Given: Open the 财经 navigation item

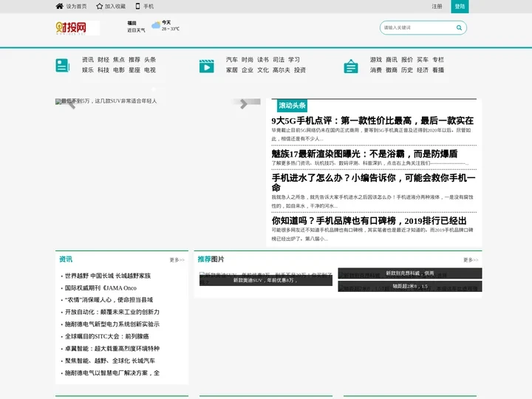Looking at the screenshot, I should point(103,60).
